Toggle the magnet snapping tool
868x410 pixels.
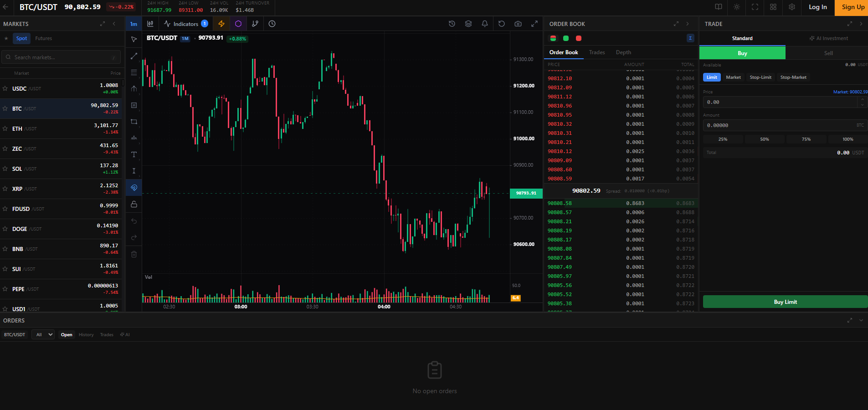point(134,187)
